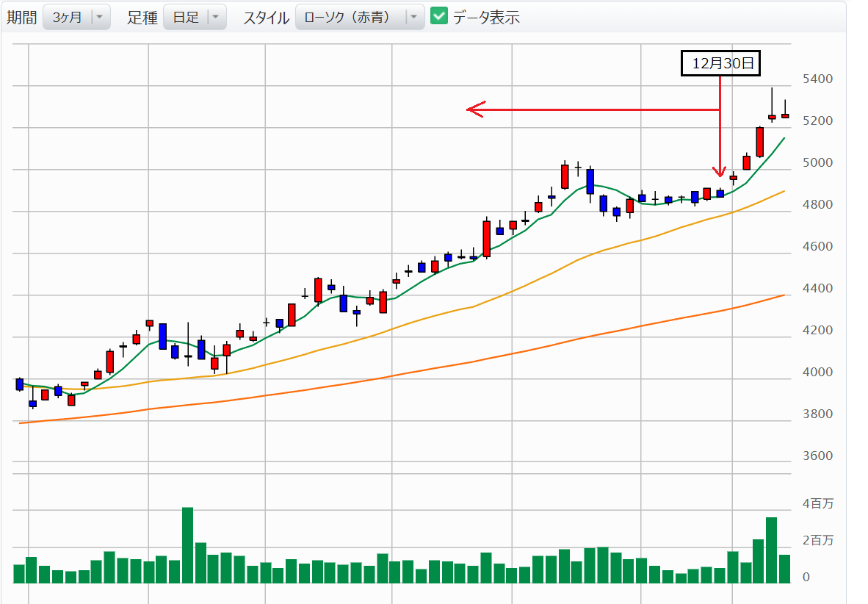Open the 期間 dropdown showing 3ヶ月
868x604 pixels.
pyautogui.click(x=76, y=17)
